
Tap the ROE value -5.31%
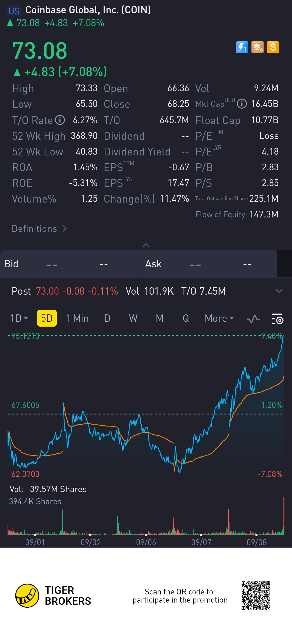[83, 183]
